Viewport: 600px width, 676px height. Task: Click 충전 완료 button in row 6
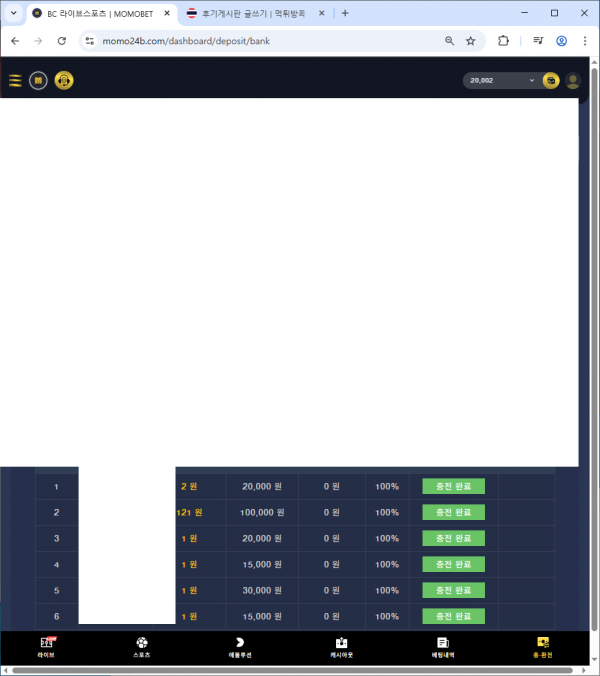tap(453, 616)
